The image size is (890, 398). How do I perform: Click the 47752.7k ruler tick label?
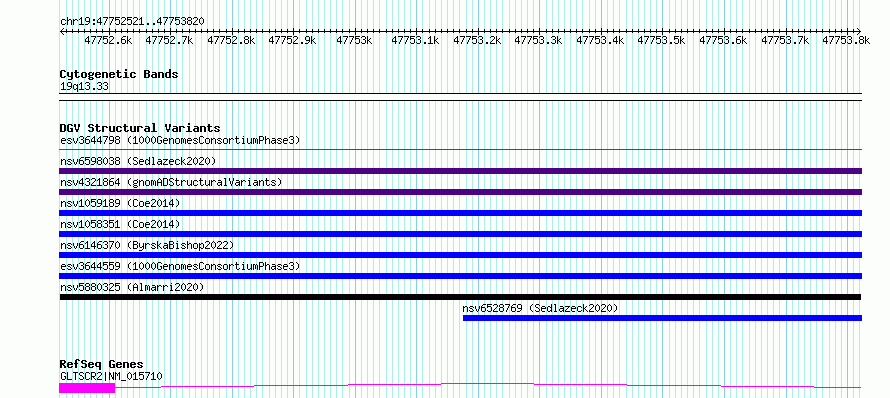tap(170, 40)
